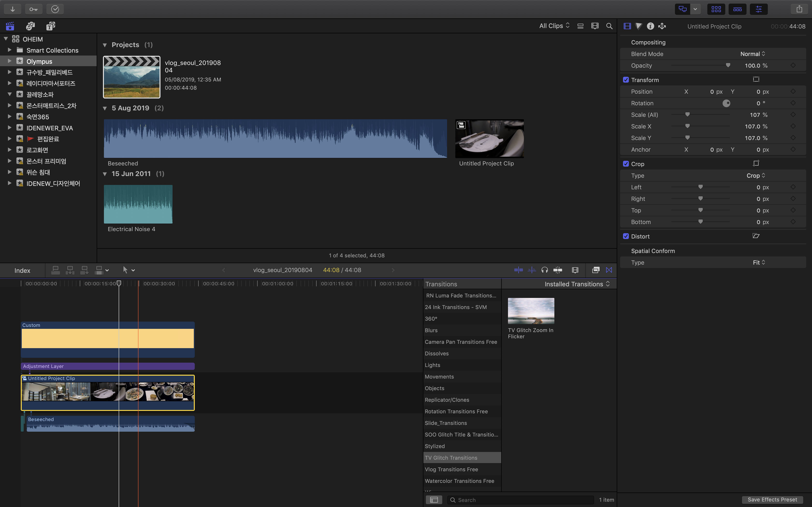Click the browser search magnifier icon
Screen dimensions: 812x507
609,26
